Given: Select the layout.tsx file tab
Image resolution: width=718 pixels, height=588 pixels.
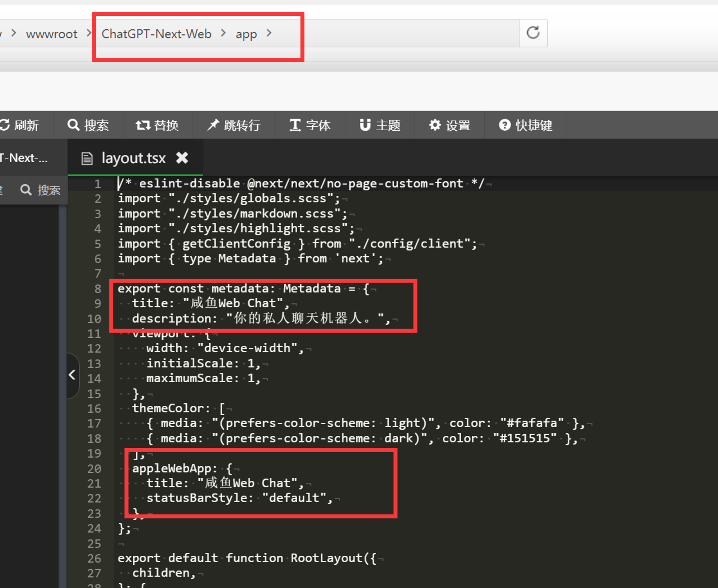Looking at the screenshot, I should coord(133,158).
